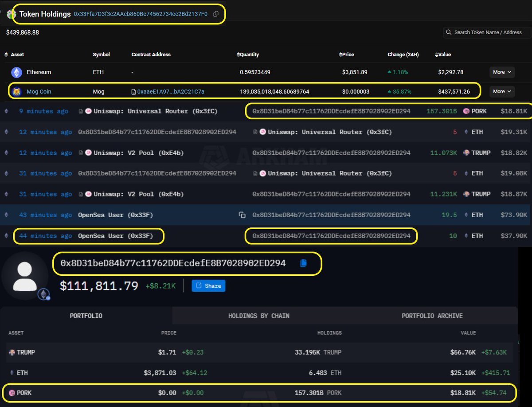Click the Mog Coin value $437,571.26
Viewport: 532px width, 407px height.
pos(454,92)
